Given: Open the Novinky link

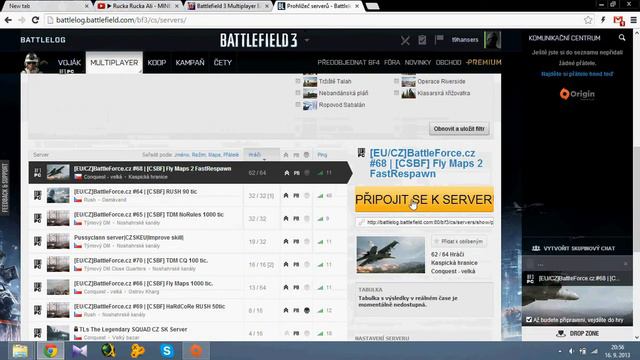Looking at the screenshot, I should tap(418, 62).
